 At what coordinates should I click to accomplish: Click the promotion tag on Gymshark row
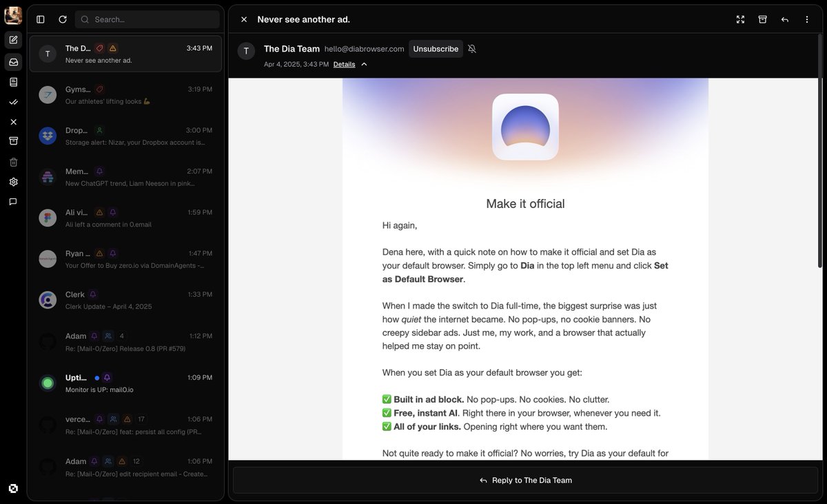[100, 90]
